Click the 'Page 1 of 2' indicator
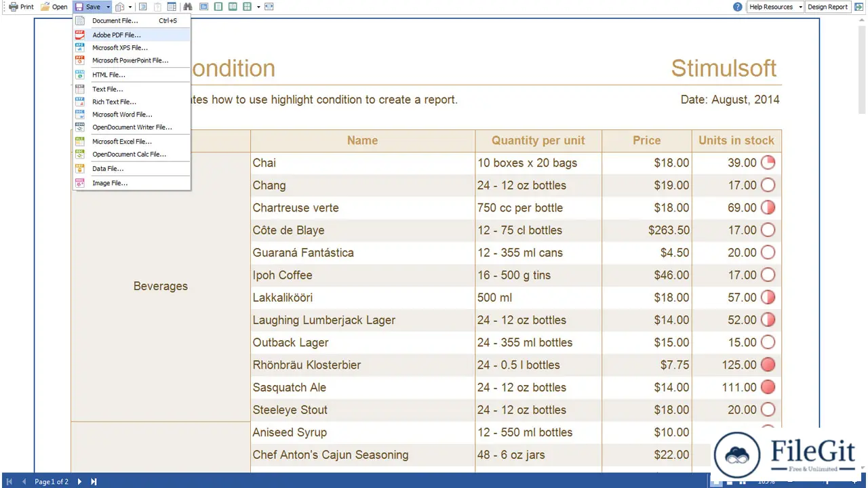 [52, 481]
